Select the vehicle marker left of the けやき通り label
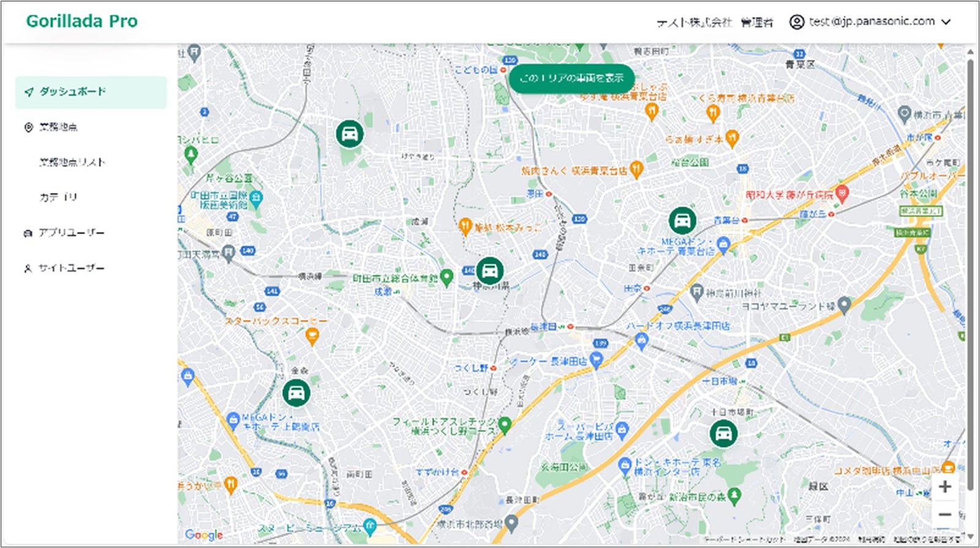 click(350, 134)
